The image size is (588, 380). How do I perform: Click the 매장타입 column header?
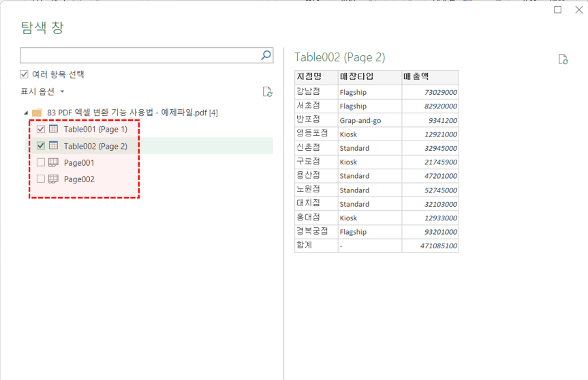[370, 77]
